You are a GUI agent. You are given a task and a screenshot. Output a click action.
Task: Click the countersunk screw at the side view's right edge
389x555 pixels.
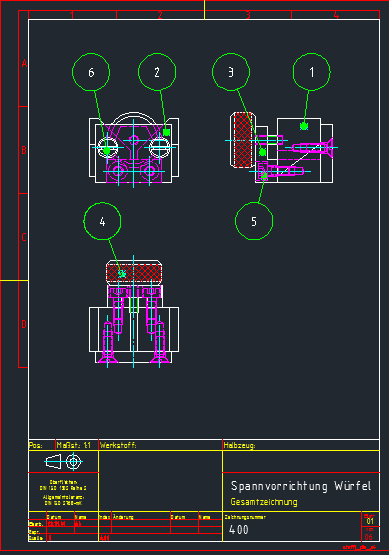pyautogui.click(x=313, y=147)
